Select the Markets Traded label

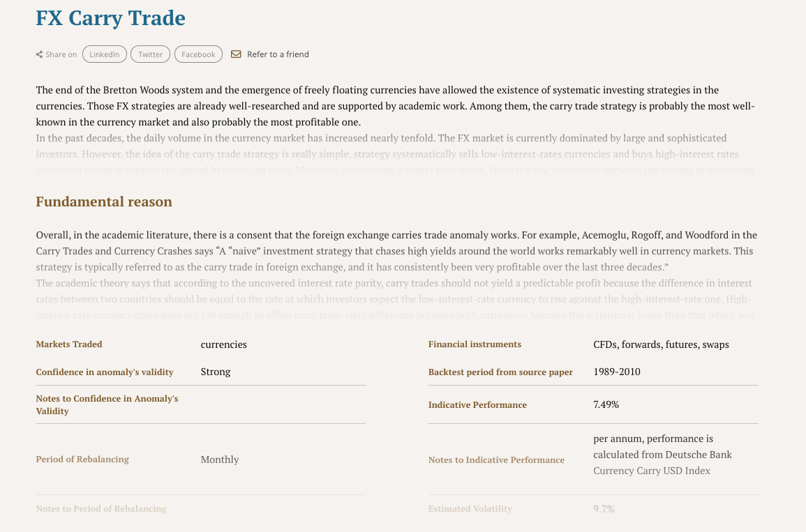tap(69, 344)
